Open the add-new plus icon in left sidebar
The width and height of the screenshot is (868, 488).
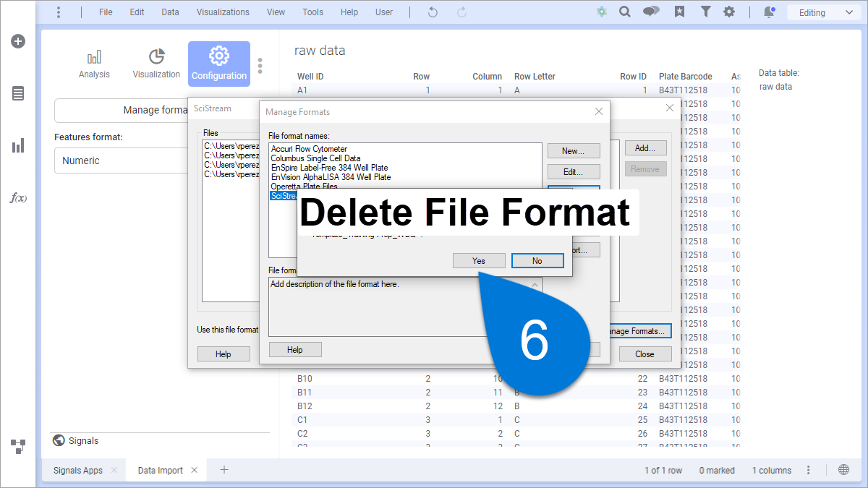tap(18, 41)
